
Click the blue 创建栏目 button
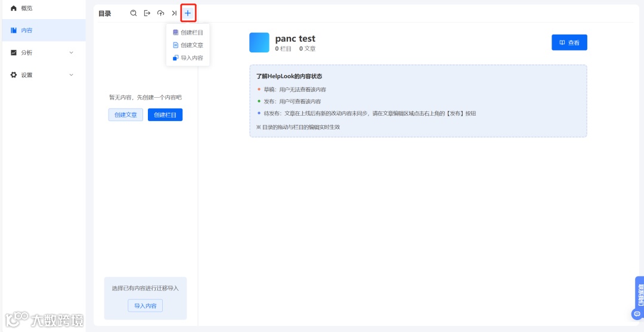point(165,115)
